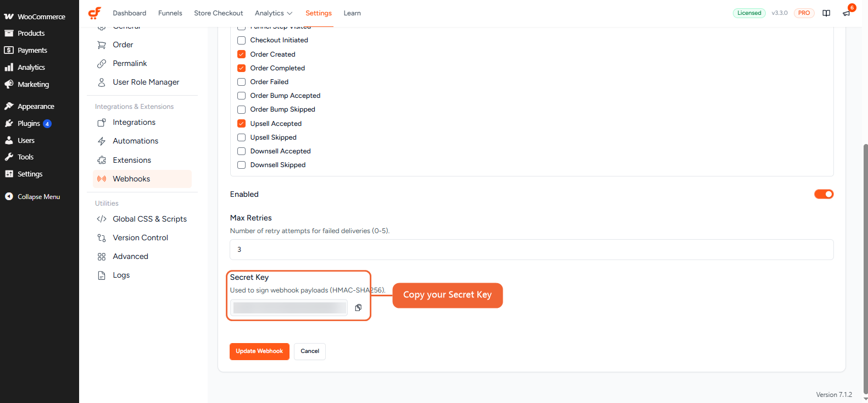Collapse the WordPress admin menu
The image size is (868, 403).
[32, 197]
